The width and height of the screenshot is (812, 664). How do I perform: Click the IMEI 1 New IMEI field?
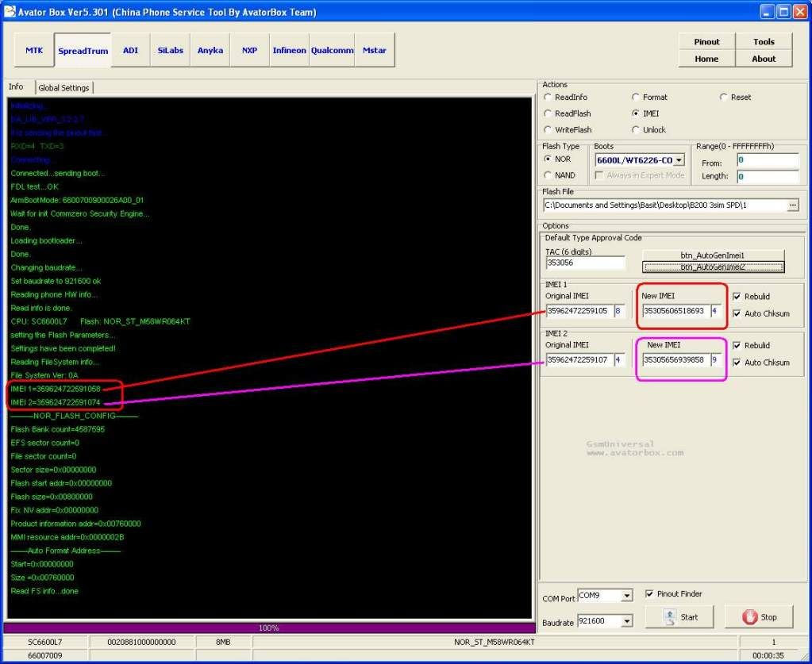point(675,311)
